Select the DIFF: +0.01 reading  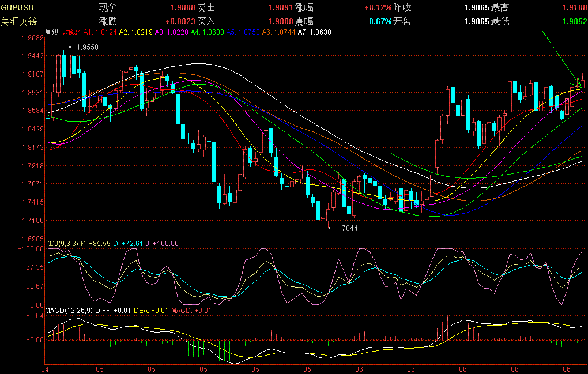[x=113, y=311]
